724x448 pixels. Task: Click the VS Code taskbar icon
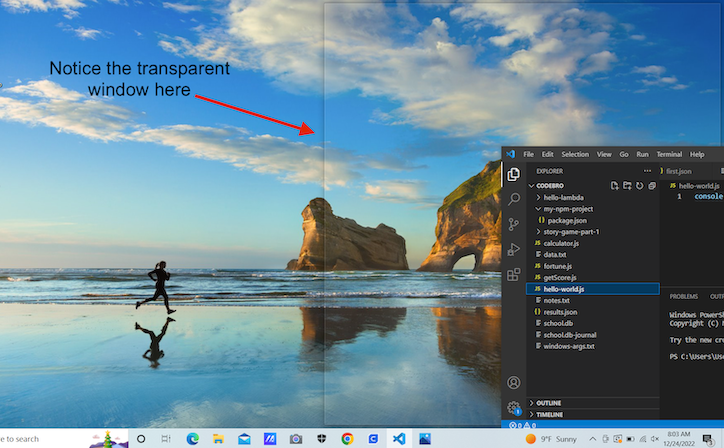click(x=399, y=438)
